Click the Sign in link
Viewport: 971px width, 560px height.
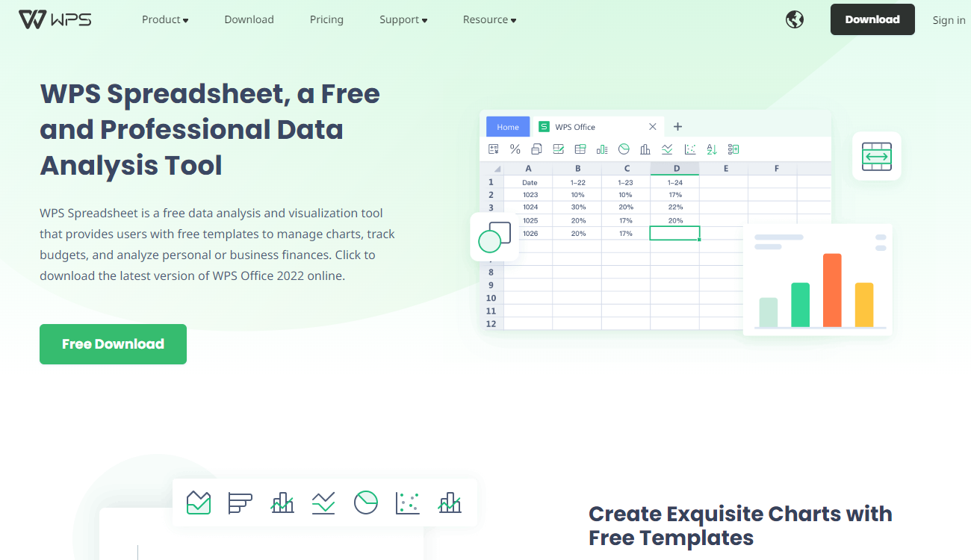tap(949, 20)
